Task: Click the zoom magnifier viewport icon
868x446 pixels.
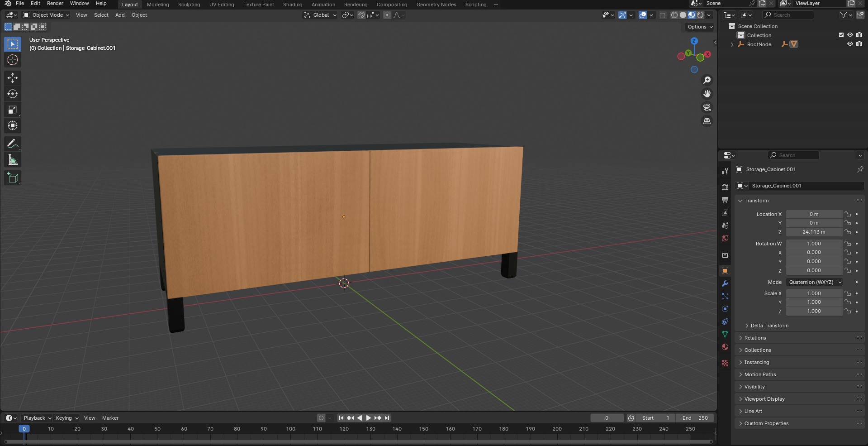Action: pos(707,80)
